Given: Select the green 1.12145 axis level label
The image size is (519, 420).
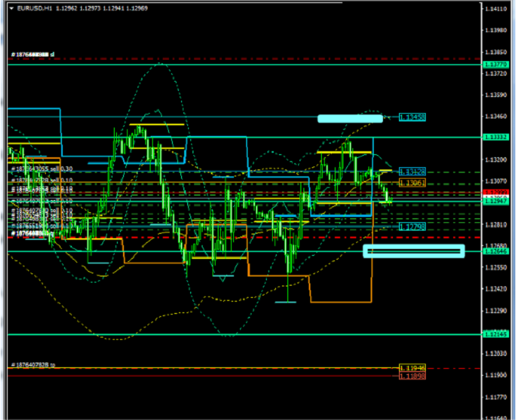Looking at the screenshot, I should (x=497, y=334).
